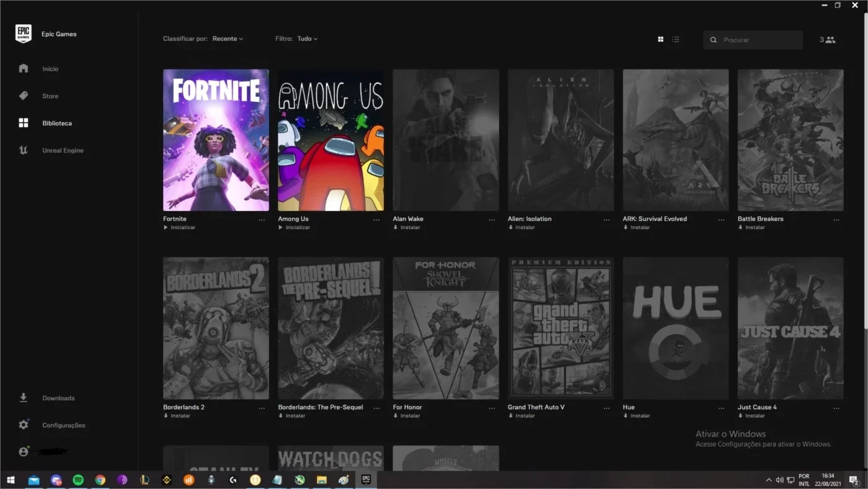The width and height of the screenshot is (868, 489).
Task: Open the Store tag icon
Action: click(24, 96)
